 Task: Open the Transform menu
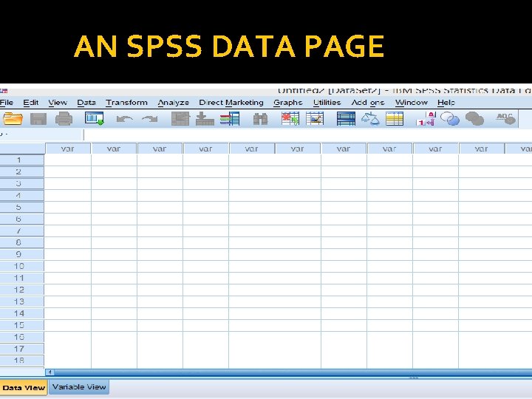(126, 103)
